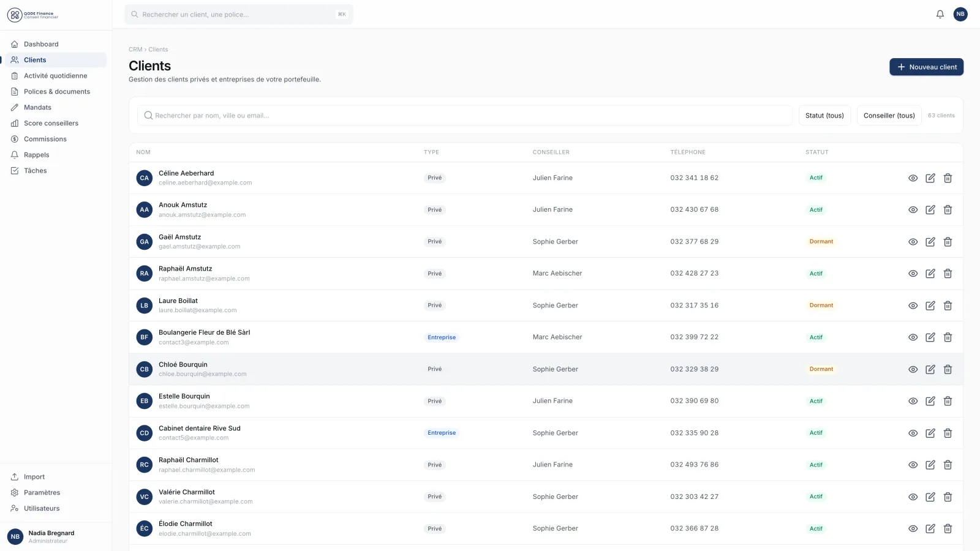
Task: Open Import page
Action: click(x=56, y=477)
